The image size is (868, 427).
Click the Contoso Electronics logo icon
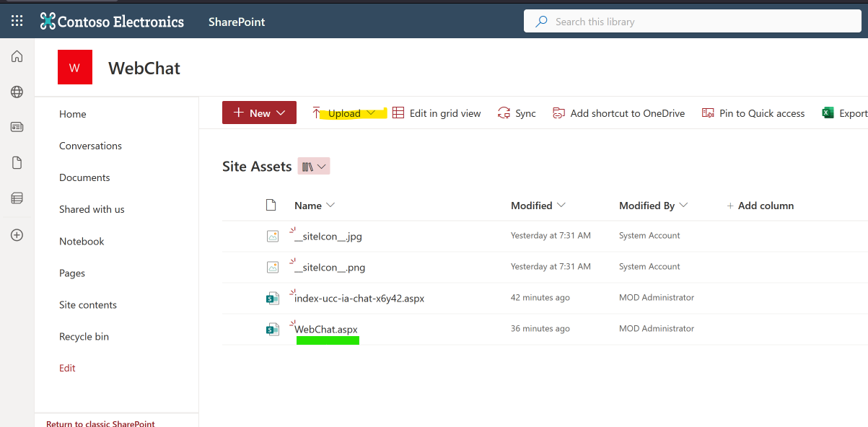[48, 21]
